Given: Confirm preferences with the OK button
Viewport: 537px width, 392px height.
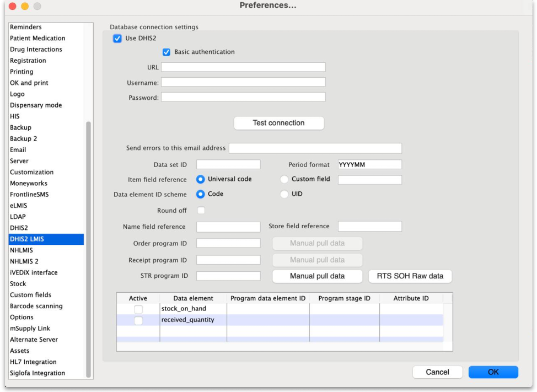Looking at the screenshot, I should [x=493, y=372].
